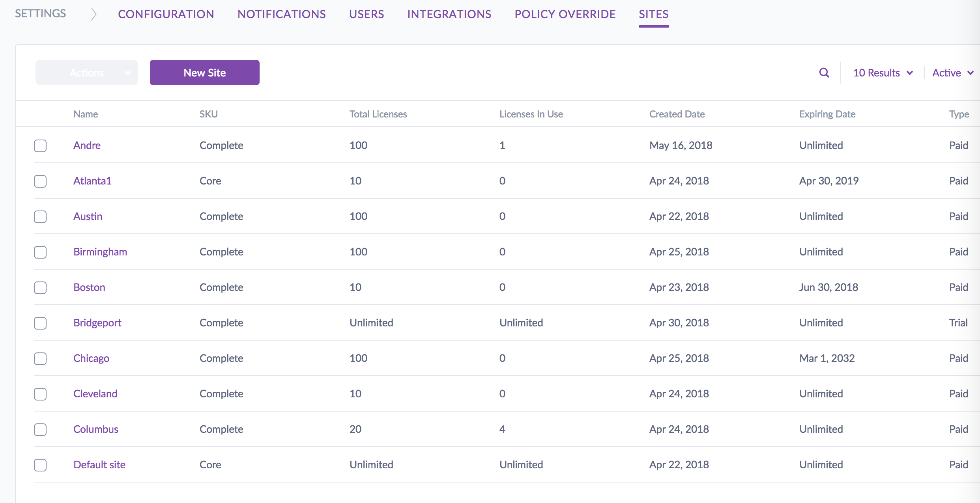The width and height of the screenshot is (980, 503).
Task: Click the search magnifier icon
Action: tap(824, 73)
